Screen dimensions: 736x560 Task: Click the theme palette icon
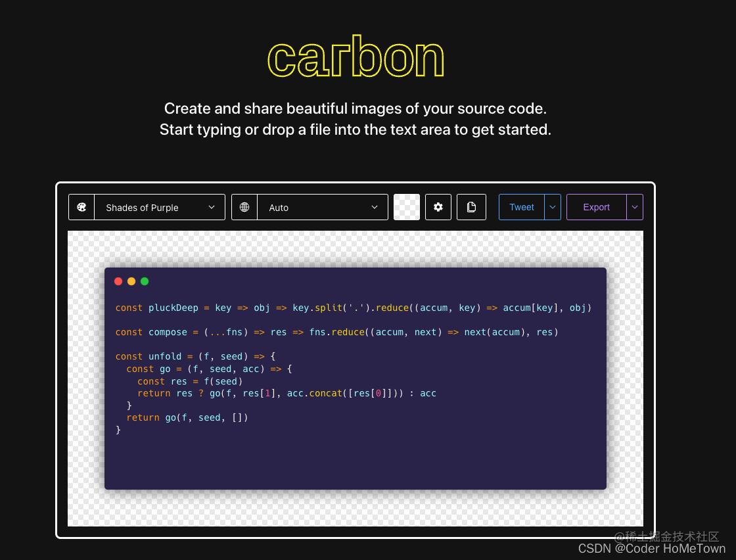coord(81,207)
